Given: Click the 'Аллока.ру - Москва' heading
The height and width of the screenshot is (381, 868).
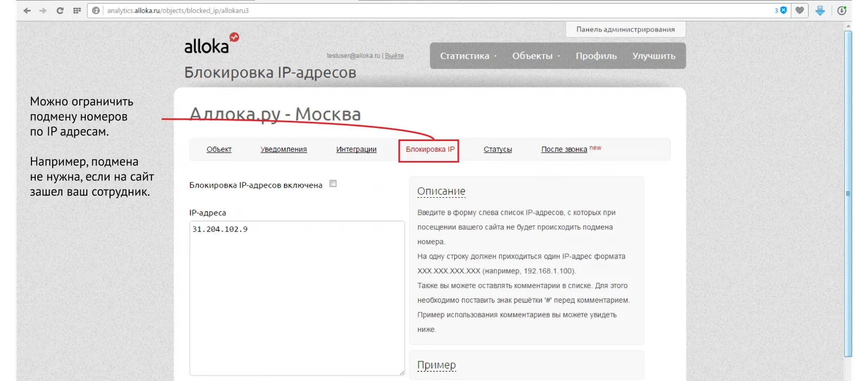Looking at the screenshot, I should [x=275, y=114].
